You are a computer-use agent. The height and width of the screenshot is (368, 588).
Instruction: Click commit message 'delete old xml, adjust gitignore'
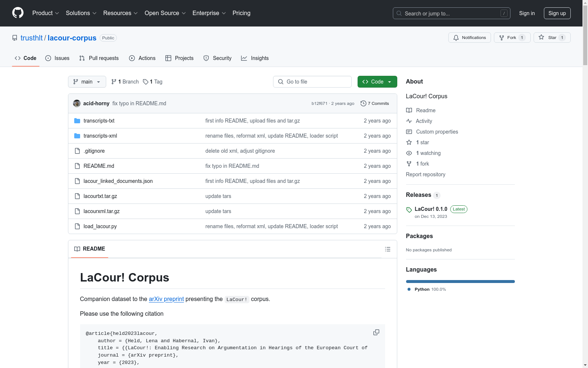coord(240,151)
